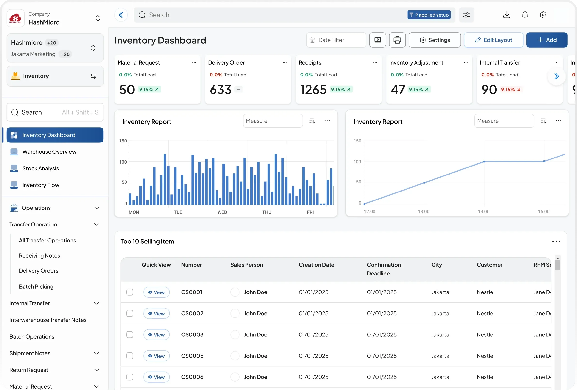Click the View button for CS0002
The width and height of the screenshot is (577, 392).
(x=156, y=314)
